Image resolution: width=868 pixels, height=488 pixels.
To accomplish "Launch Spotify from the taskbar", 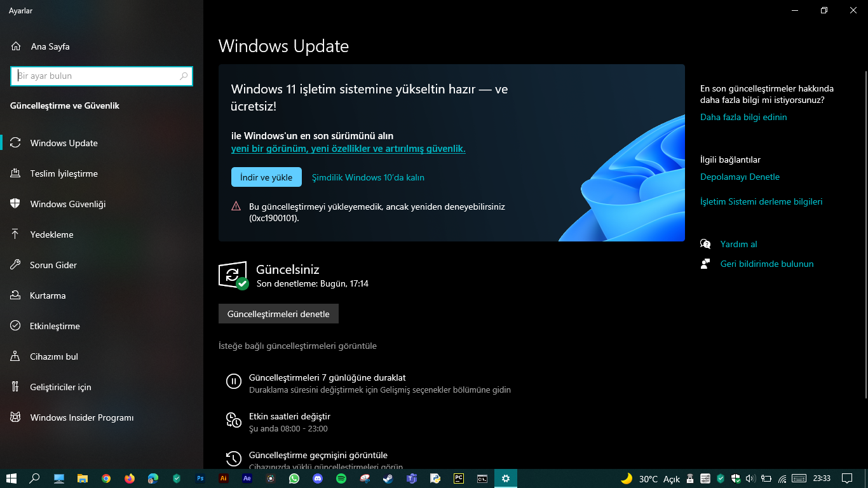I will pyautogui.click(x=341, y=478).
